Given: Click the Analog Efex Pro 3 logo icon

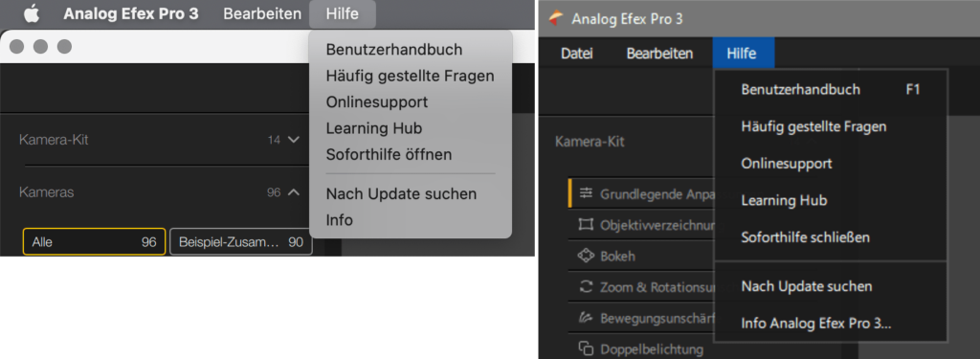Looking at the screenshot, I should pyautogui.click(x=556, y=19).
